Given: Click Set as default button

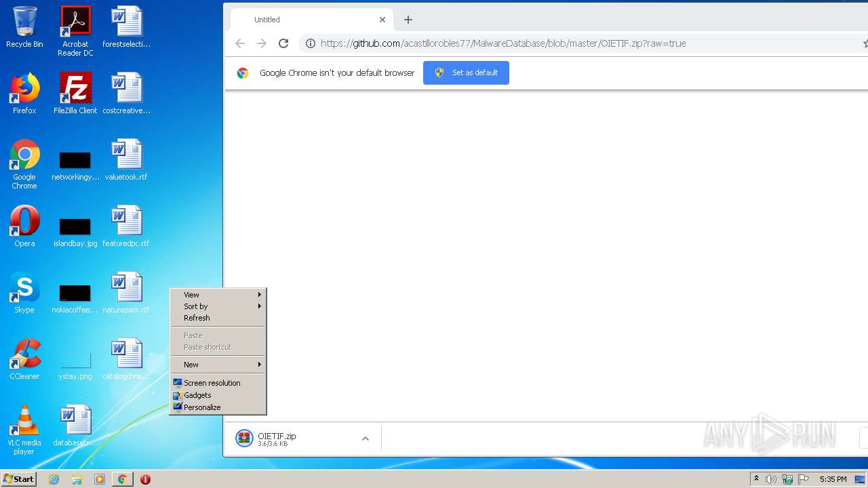Looking at the screenshot, I should (x=466, y=73).
